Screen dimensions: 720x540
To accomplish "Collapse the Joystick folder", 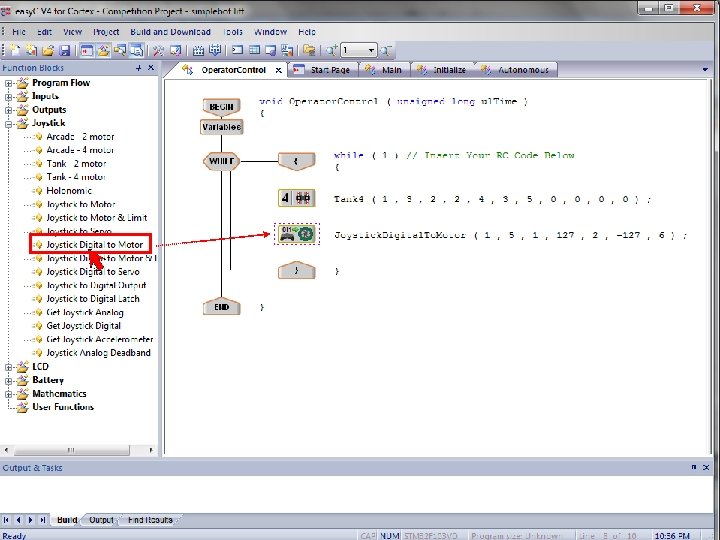I will (x=8, y=124).
